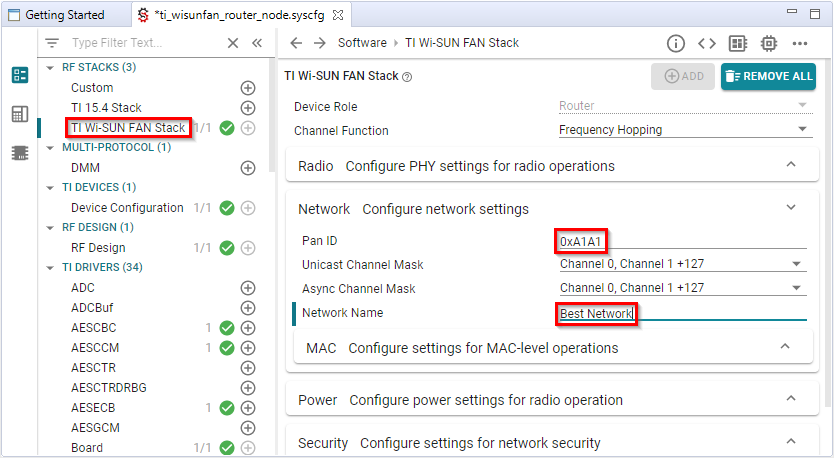Screen dimensions: 834x458
Task: Add an ADC driver instance
Action: (x=248, y=288)
